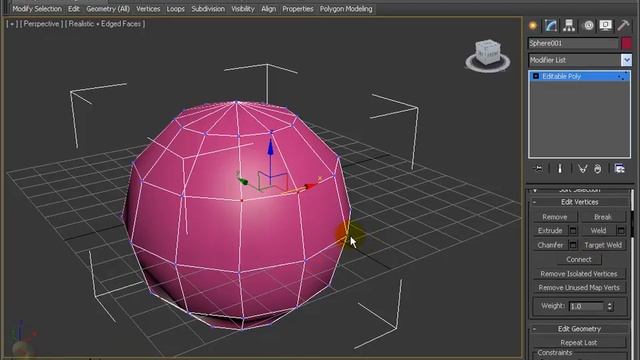Open the Utilities hammer tab
Viewport: 640px width, 360px height.
coord(623,25)
